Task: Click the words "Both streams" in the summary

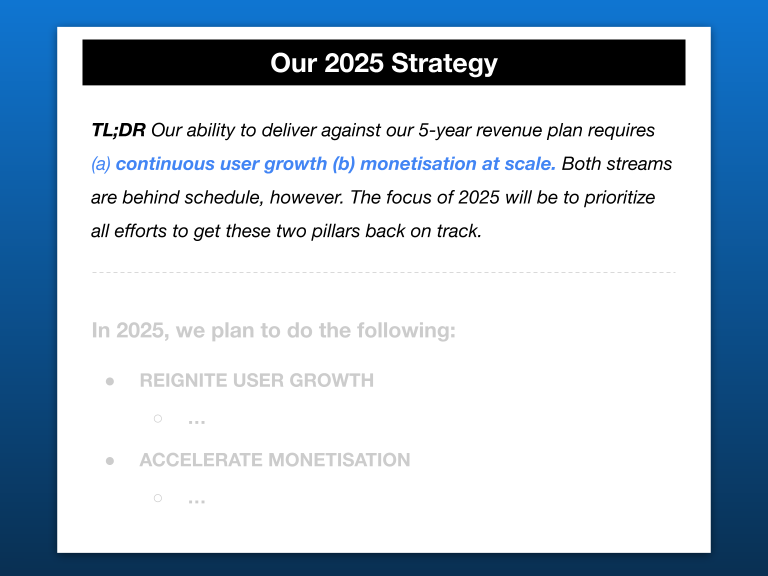Action: pyautogui.click(x=617, y=164)
